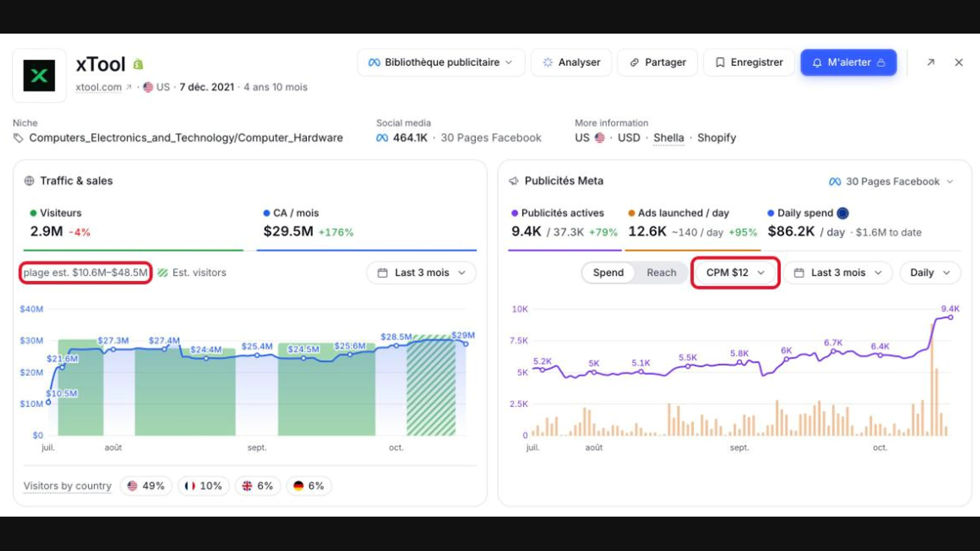Open the xtool.com website link
The width and height of the screenshot is (980, 551).
[x=99, y=87]
